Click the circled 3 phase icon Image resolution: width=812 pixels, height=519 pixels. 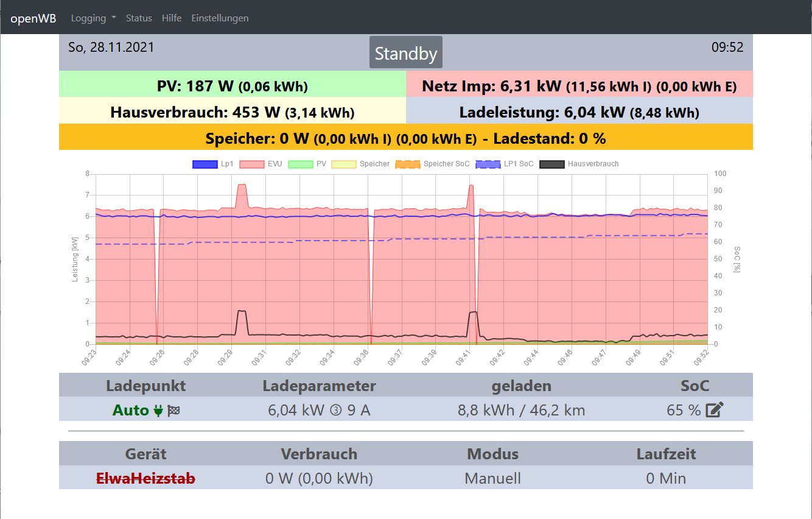[335, 411]
